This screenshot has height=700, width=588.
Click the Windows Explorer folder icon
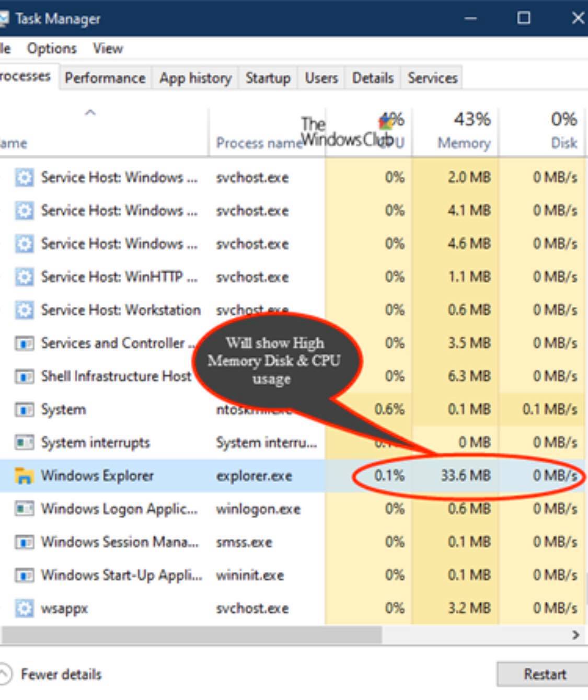pos(24,476)
